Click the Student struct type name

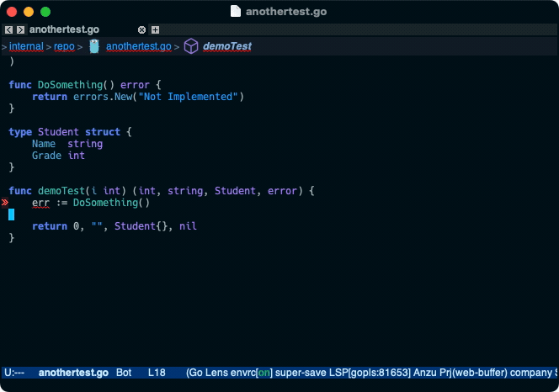coord(58,132)
